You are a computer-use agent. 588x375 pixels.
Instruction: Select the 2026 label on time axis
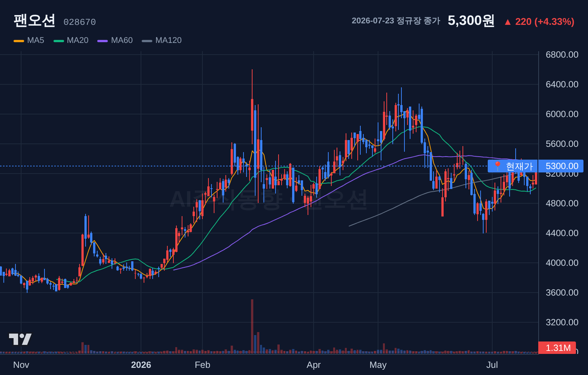(x=141, y=365)
